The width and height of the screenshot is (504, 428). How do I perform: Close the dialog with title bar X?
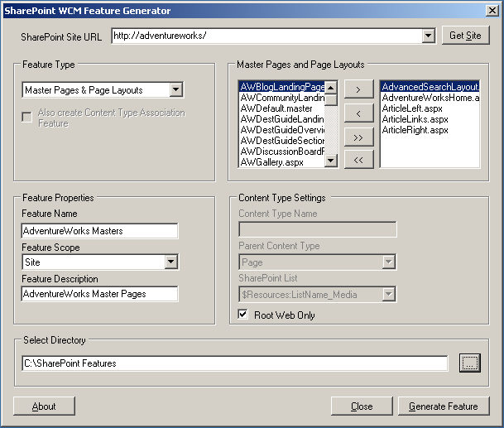[x=492, y=11]
